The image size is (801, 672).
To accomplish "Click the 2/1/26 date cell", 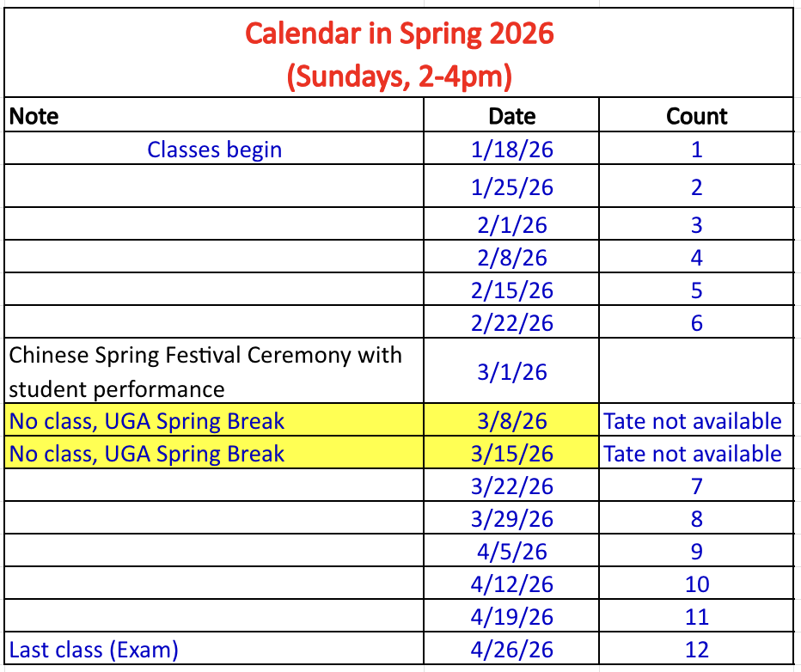I will coord(512,225).
